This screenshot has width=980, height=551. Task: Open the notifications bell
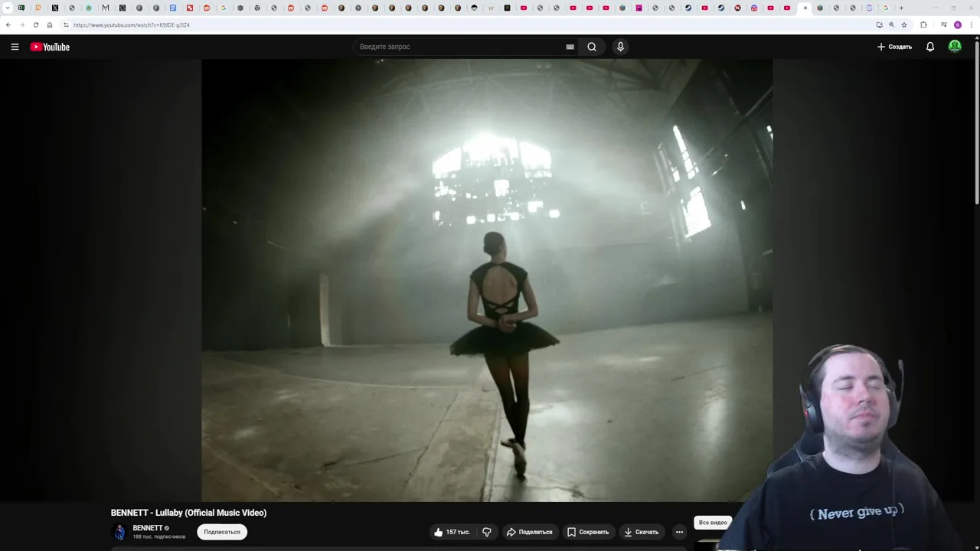930,47
